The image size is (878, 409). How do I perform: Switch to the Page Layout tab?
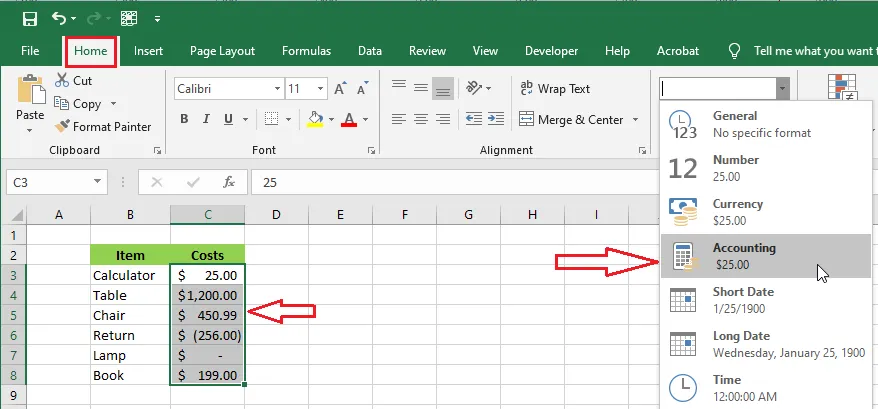[222, 51]
